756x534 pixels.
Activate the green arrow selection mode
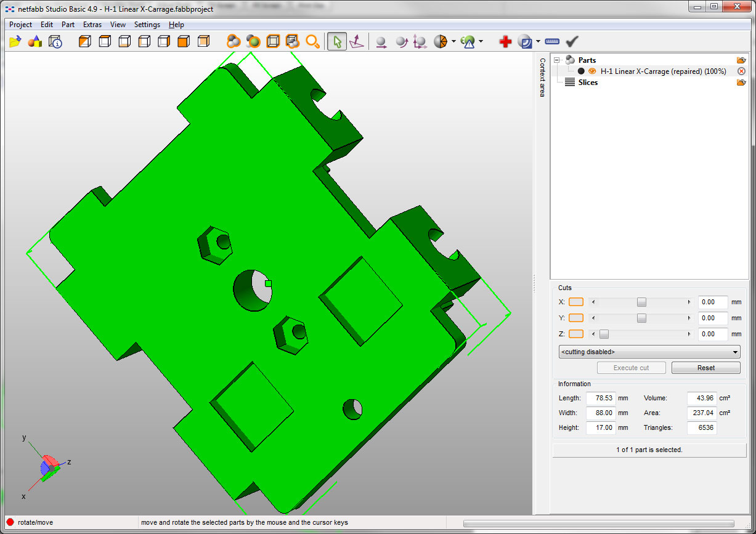tap(336, 42)
